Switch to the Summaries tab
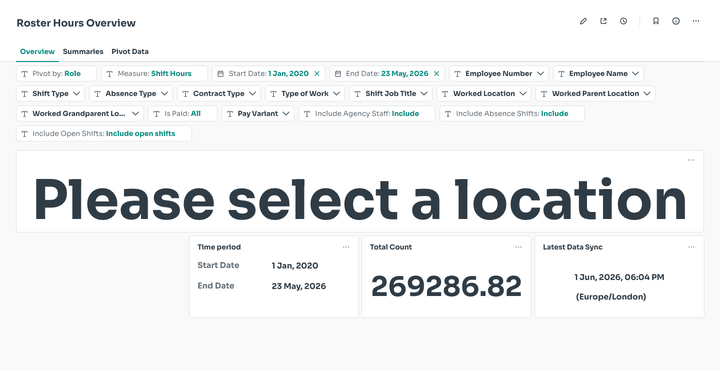Image resolution: width=720 pixels, height=371 pixels. pyautogui.click(x=83, y=51)
